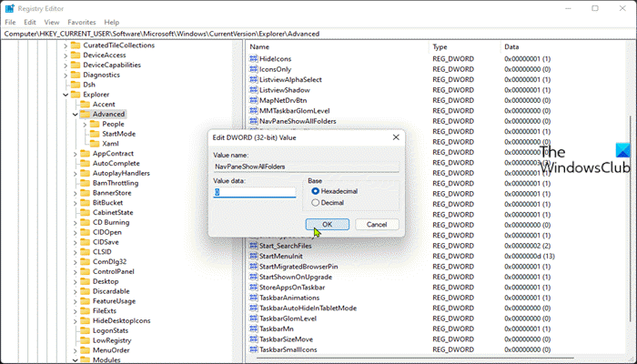Open the File menu
This screenshot has height=364, width=637.
[x=10, y=23]
